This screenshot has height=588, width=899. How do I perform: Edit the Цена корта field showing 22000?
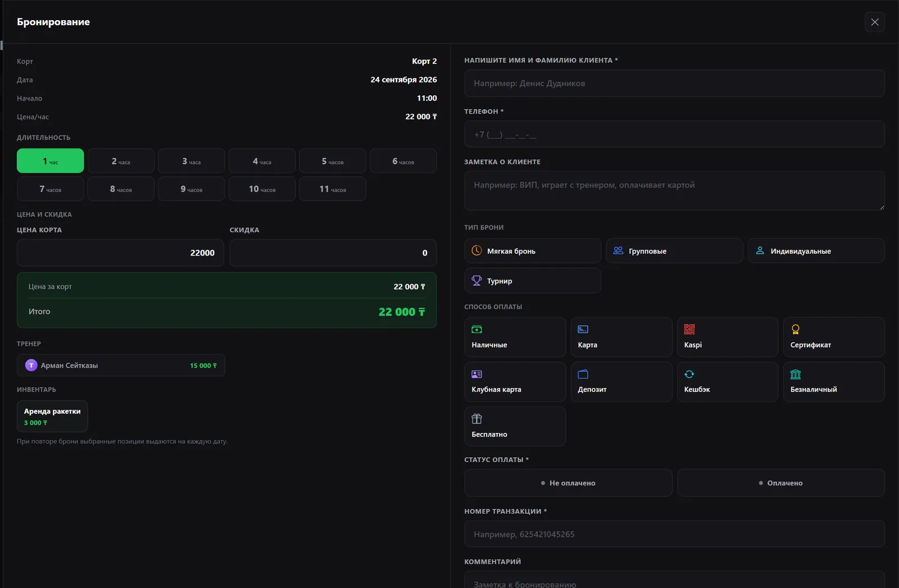[x=120, y=253]
